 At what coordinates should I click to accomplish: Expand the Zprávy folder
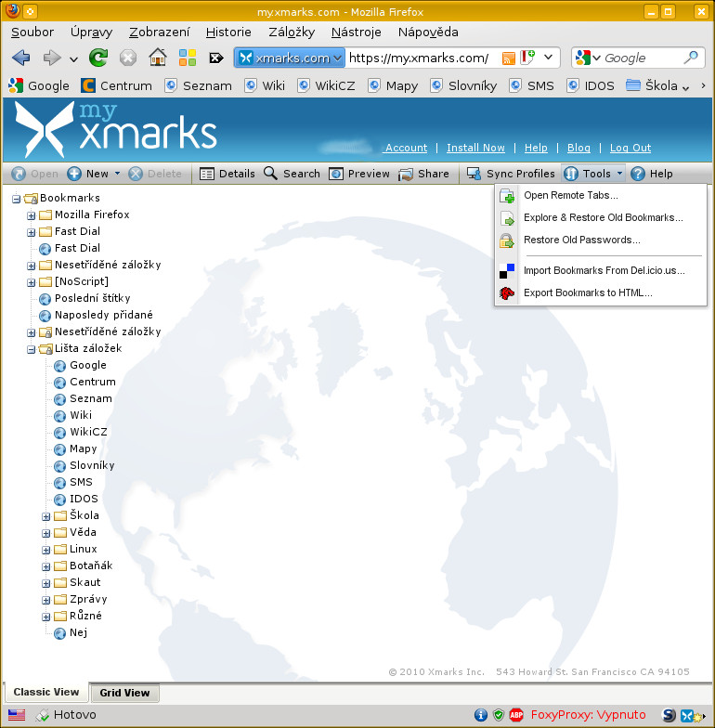coord(46,600)
